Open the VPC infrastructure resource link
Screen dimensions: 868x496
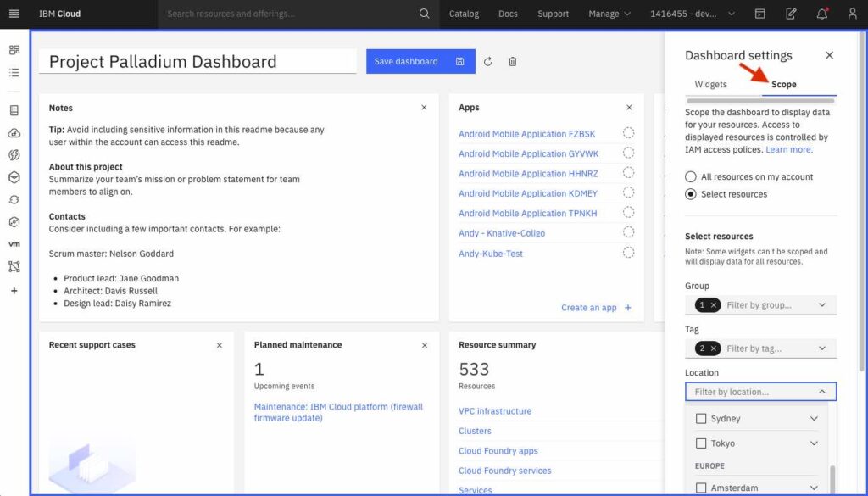(495, 411)
